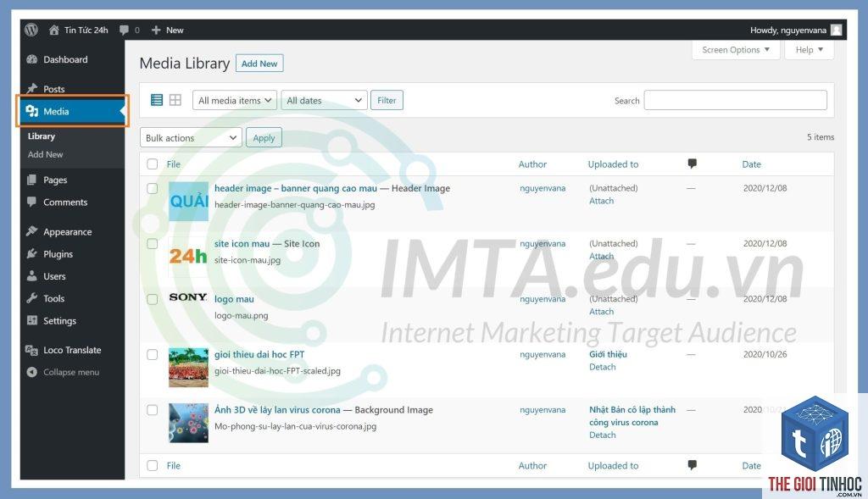Visit site via Tin Tức 24h home icon
Image resolution: width=868 pixels, height=499 pixels.
pyautogui.click(x=53, y=30)
